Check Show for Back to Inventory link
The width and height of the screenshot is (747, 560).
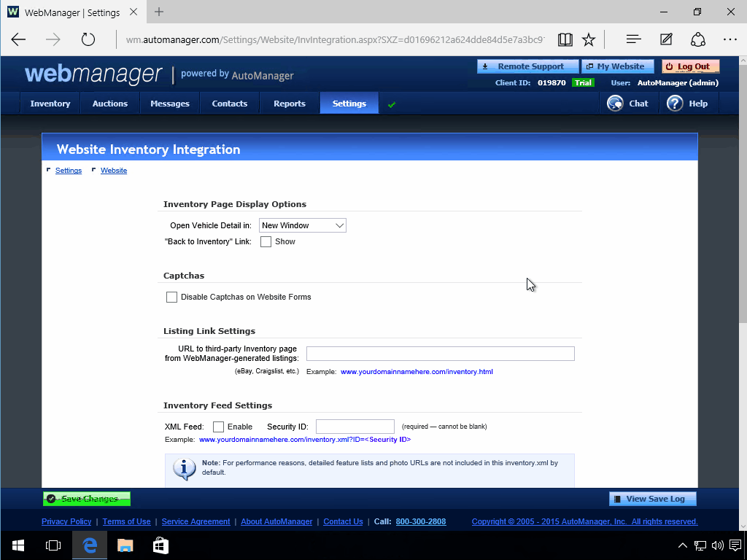(266, 241)
